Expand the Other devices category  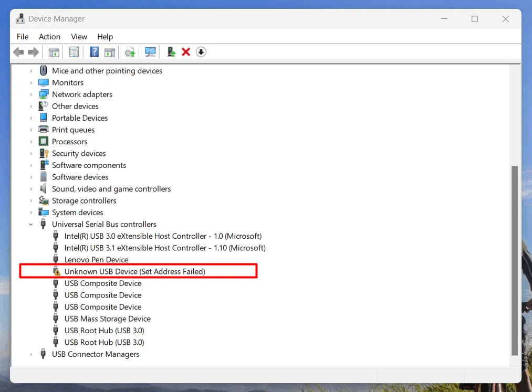point(31,107)
